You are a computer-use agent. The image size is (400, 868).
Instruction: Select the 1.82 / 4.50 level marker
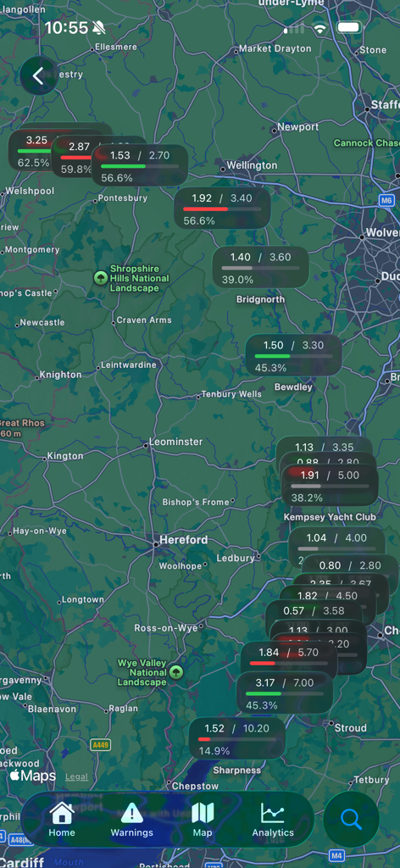[x=327, y=595]
